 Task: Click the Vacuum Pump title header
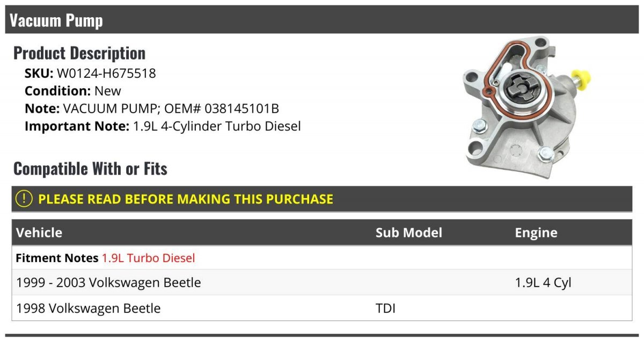56,21
